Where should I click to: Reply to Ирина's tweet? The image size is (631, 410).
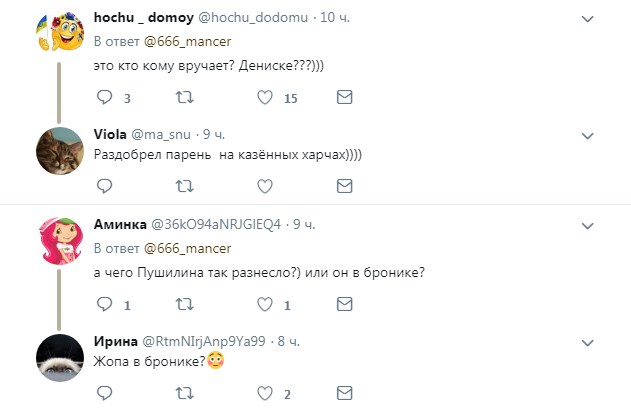tap(105, 392)
